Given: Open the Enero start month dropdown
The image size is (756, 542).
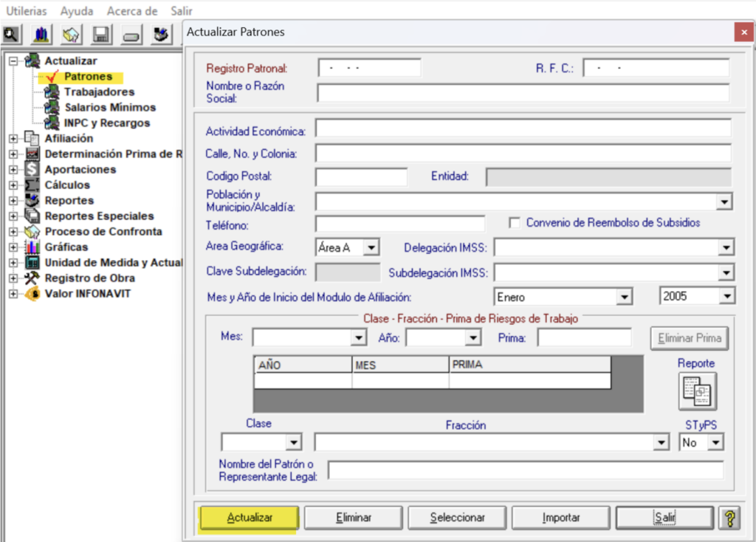Looking at the screenshot, I should tap(625, 297).
